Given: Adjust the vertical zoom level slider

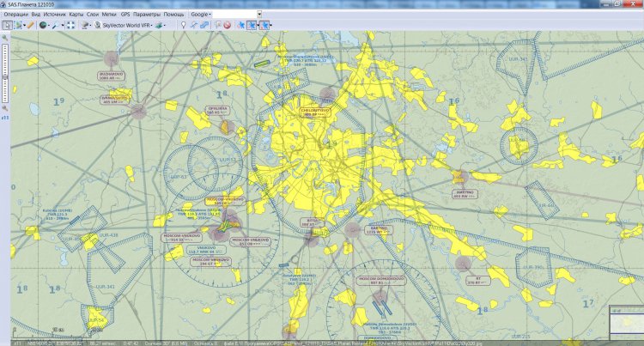Looking at the screenshot, I should (5, 74).
